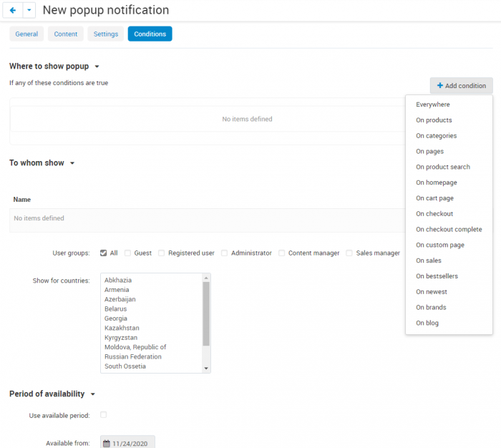Open the Settings tab
This screenshot has width=501, height=448.
point(106,34)
